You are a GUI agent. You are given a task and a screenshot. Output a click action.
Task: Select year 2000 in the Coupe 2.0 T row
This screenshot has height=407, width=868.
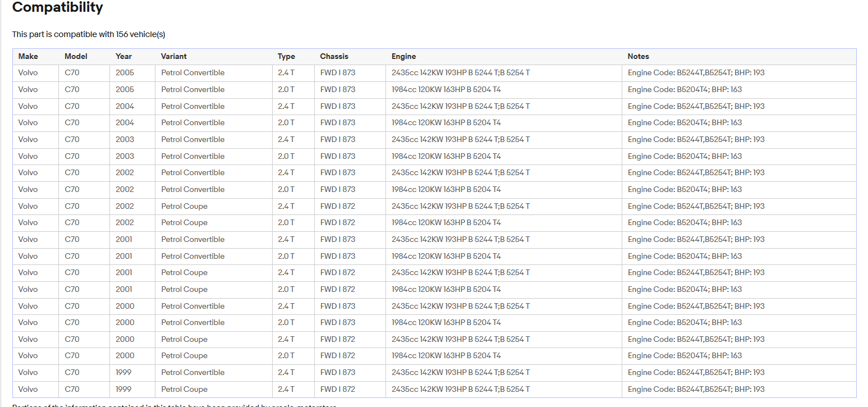tap(125, 355)
